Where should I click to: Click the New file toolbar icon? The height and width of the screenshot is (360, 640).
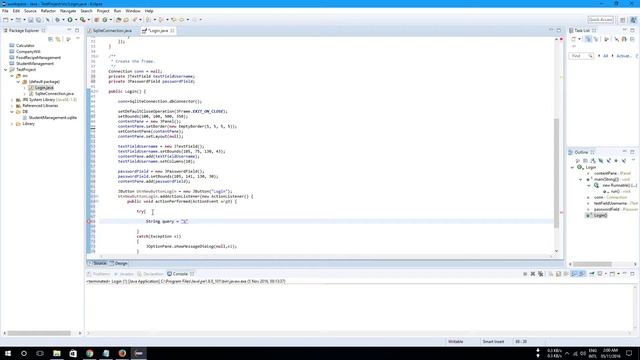click(6, 20)
